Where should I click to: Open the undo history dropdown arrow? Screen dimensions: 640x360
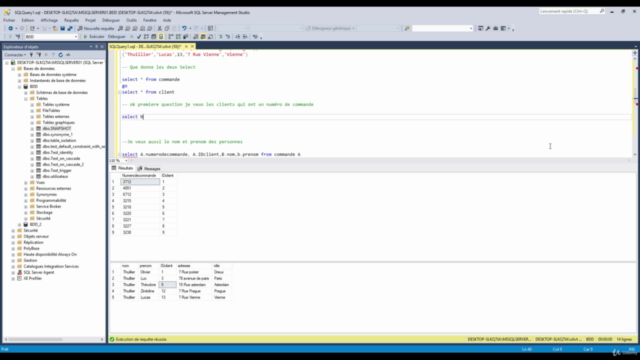coord(190,29)
